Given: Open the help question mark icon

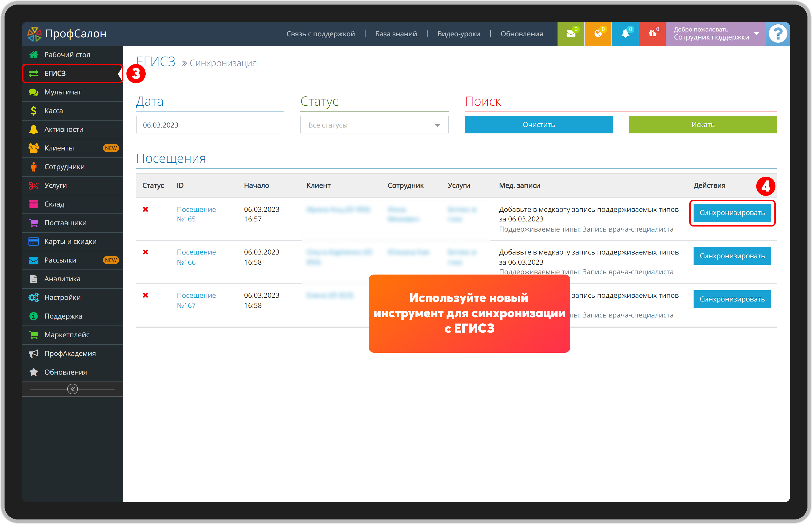Looking at the screenshot, I should (778, 34).
